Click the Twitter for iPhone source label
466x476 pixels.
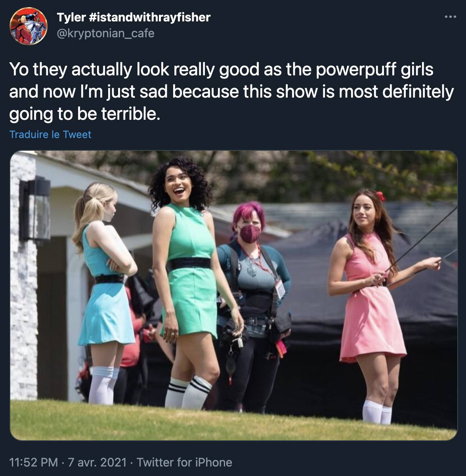pos(184,462)
